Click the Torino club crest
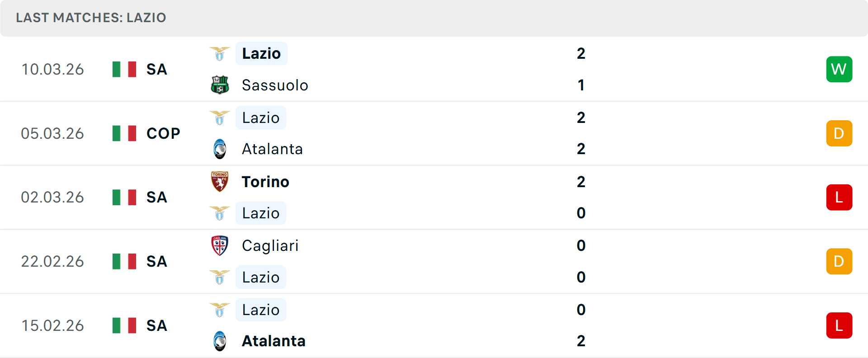Image resolution: width=868 pixels, height=358 pixels. pos(220,182)
